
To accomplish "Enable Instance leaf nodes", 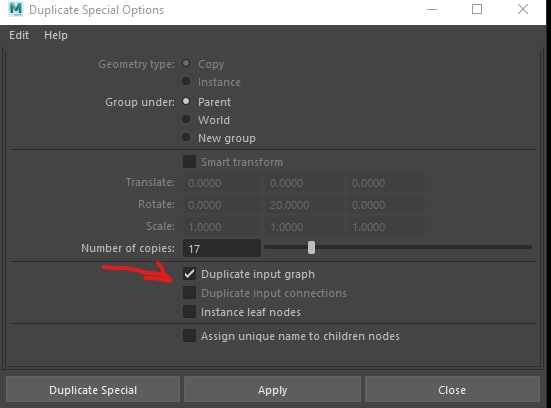I will 189,312.
